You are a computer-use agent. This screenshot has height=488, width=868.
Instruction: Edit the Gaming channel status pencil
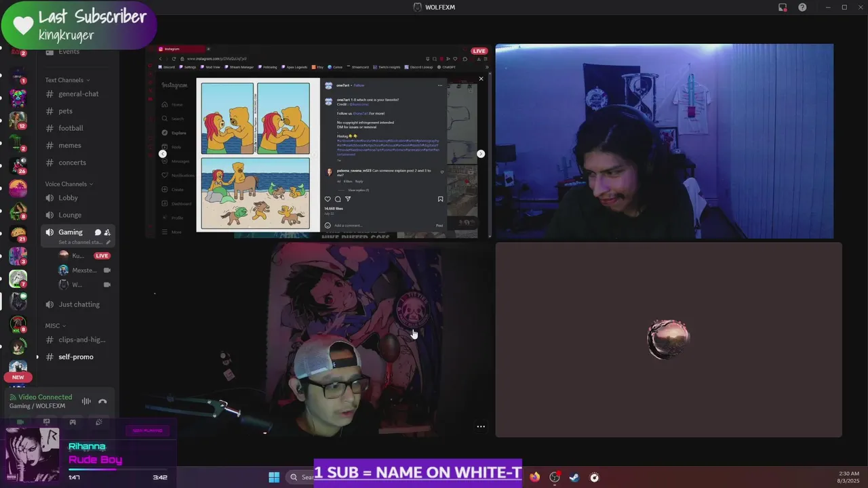pos(108,242)
